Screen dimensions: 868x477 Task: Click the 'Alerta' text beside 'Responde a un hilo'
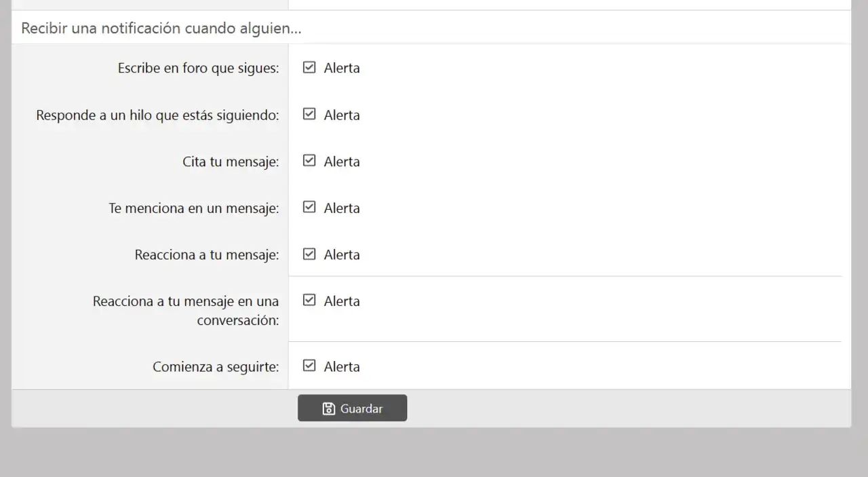[342, 115]
